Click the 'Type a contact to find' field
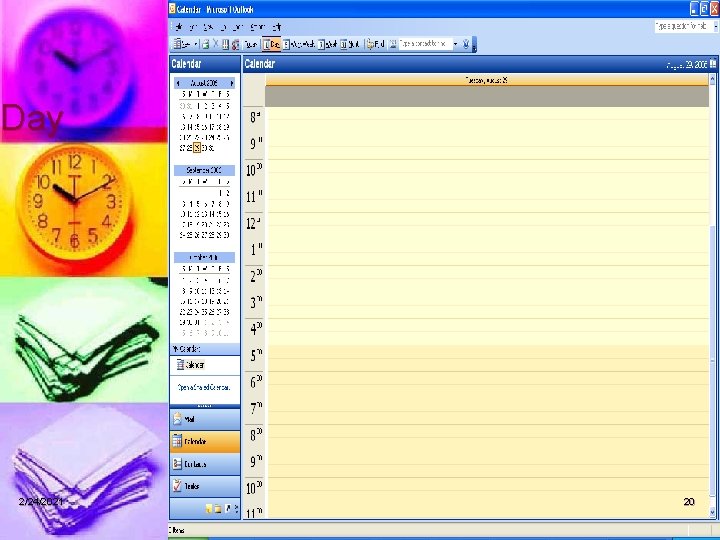The width and height of the screenshot is (720, 540). (425, 44)
